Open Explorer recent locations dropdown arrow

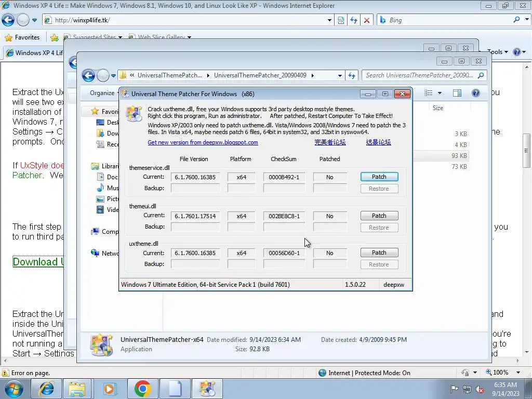[113, 76]
